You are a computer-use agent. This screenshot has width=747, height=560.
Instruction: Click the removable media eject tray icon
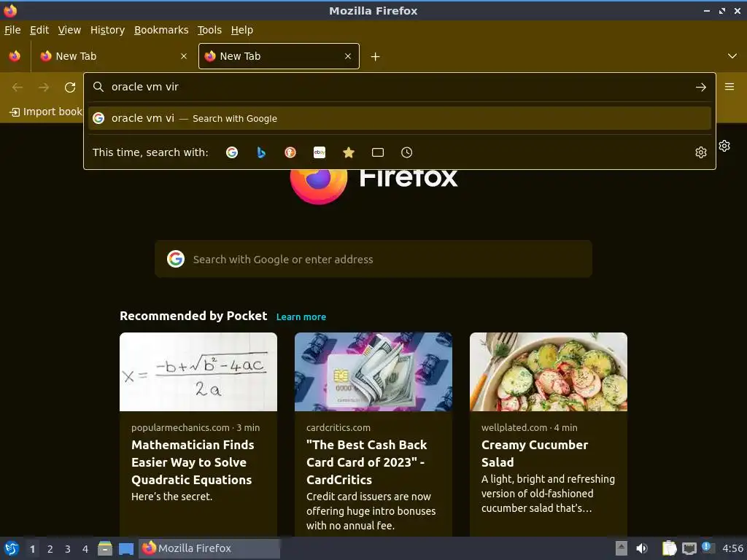pyautogui.click(x=622, y=548)
